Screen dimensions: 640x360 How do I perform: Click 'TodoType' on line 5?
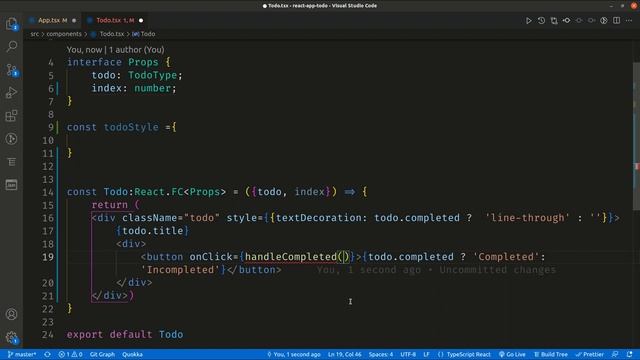click(x=152, y=75)
